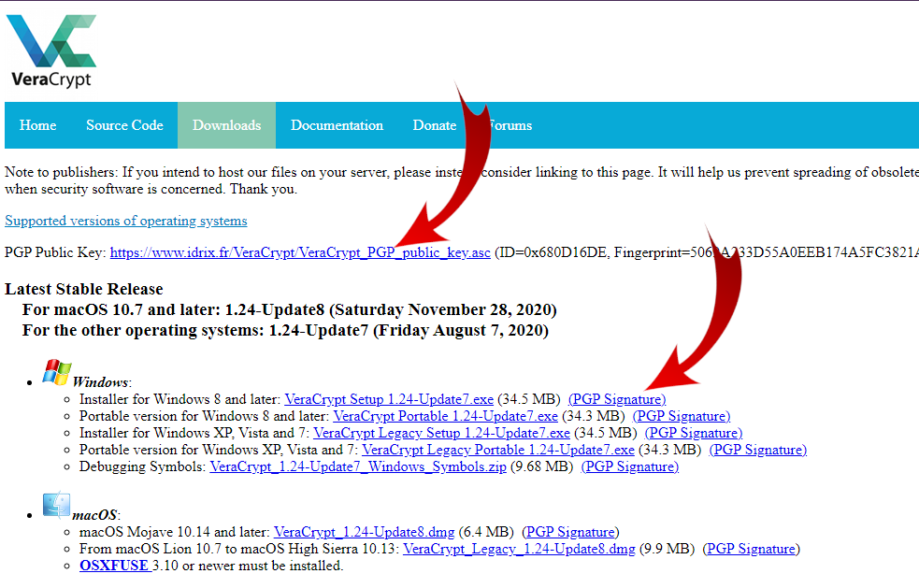Download VeraCrypt Windows Symbols zip
919x588 pixels.
point(358,467)
